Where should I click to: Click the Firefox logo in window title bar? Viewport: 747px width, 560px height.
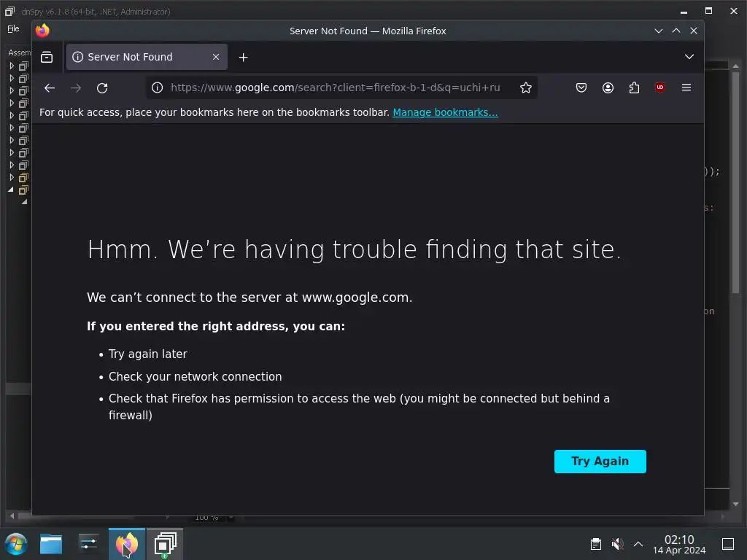tap(42, 31)
